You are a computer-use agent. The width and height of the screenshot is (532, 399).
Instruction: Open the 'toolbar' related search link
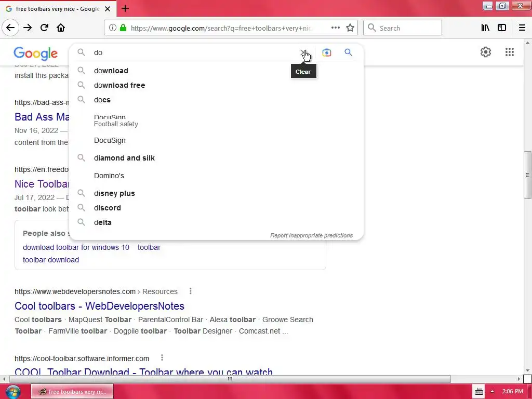tap(149, 247)
